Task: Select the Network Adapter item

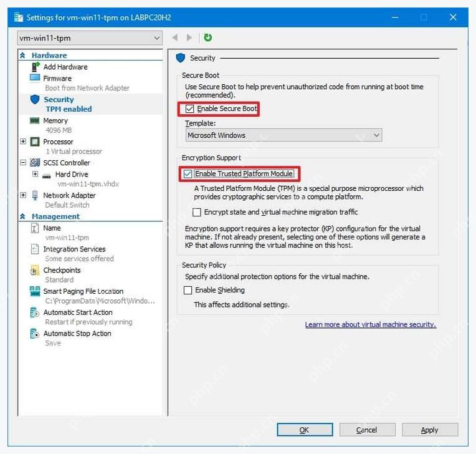Action: click(x=69, y=195)
